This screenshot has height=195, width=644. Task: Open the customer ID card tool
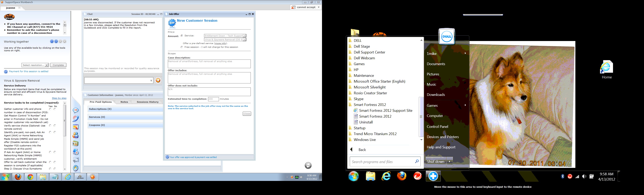pos(75,144)
